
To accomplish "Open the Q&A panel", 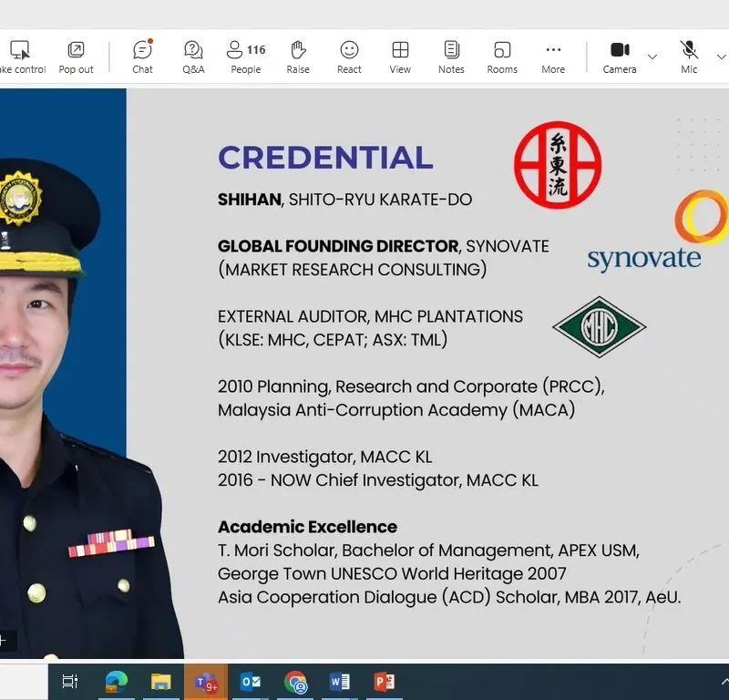I will (193, 57).
